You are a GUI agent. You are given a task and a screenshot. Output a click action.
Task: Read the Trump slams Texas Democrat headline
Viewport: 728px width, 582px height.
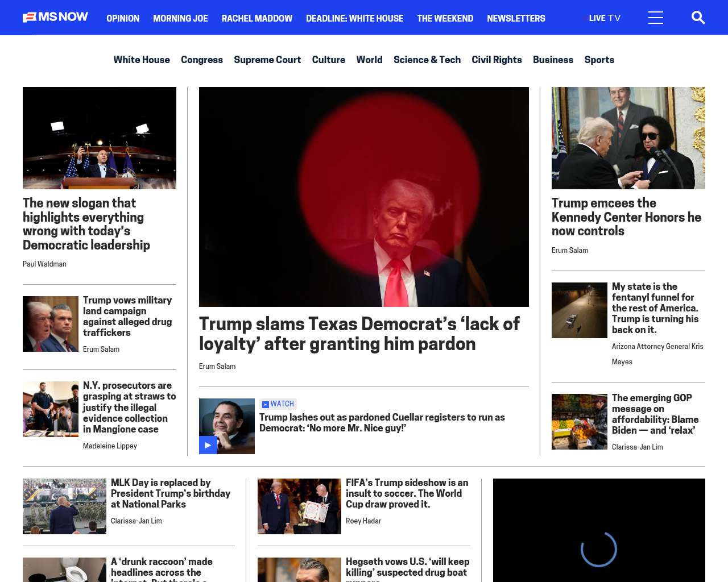[359, 334]
